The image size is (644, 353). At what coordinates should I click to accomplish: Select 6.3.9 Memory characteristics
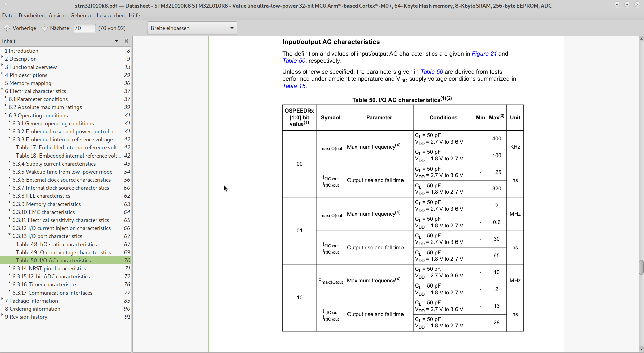(66, 204)
